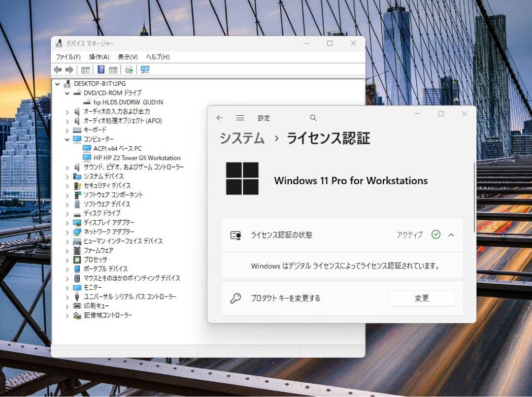Click the Windows logo in activation page
This screenshot has width=532, height=397.
tap(242, 178)
